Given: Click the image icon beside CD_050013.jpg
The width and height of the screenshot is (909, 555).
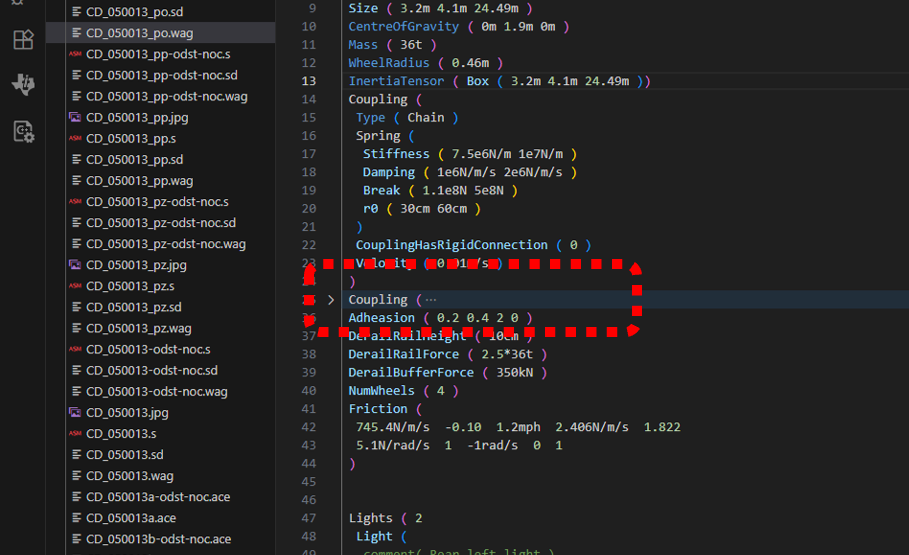Looking at the screenshot, I should coord(75,412).
